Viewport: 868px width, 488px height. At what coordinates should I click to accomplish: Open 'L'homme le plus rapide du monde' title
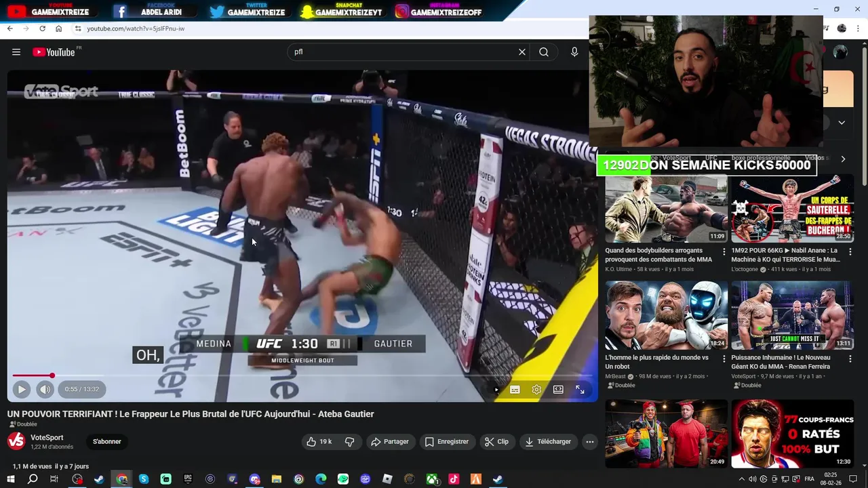(656, 361)
